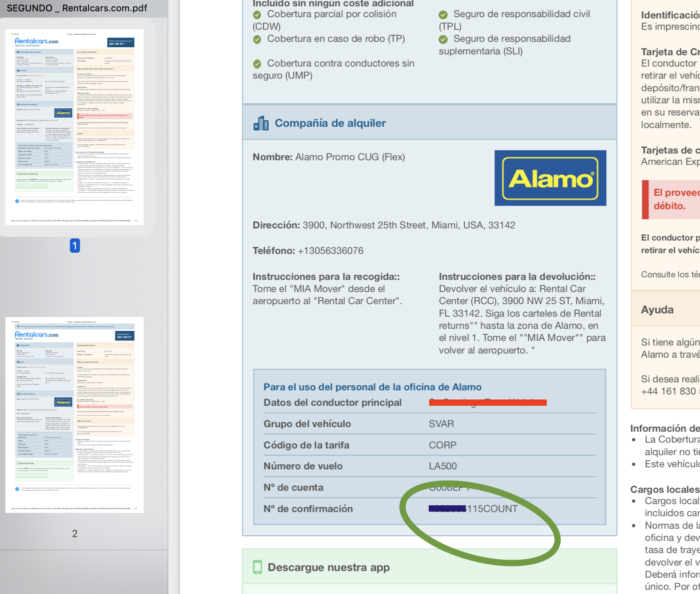The image size is (700, 594).
Task: Click the SEGUNDO _ Rentalcars.com.pdf title
Action: [x=77, y=8]
